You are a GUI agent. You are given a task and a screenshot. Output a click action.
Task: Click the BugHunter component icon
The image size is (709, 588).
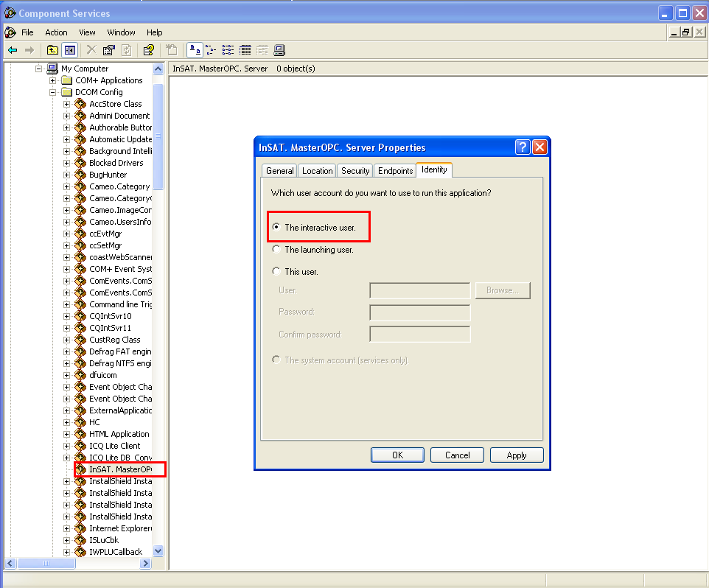80,175
